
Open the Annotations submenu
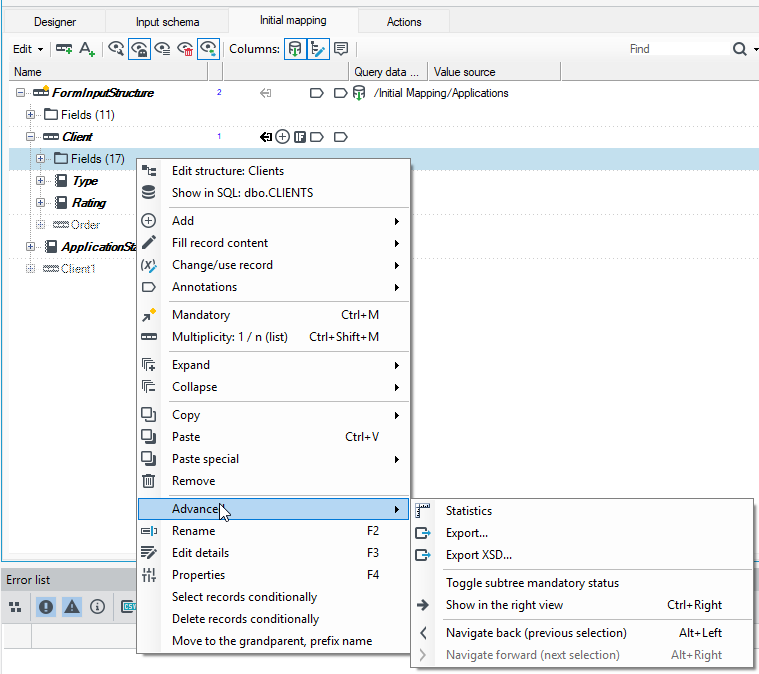273,287
